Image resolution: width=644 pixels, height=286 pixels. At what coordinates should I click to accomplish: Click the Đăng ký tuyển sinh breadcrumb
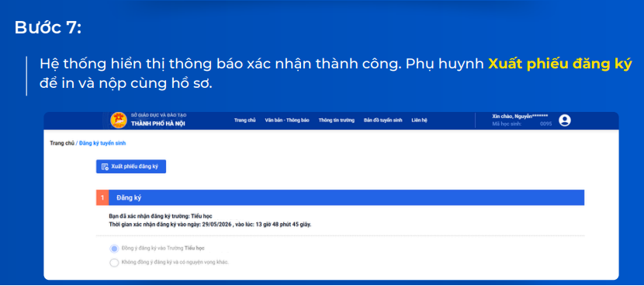[102, 144]
